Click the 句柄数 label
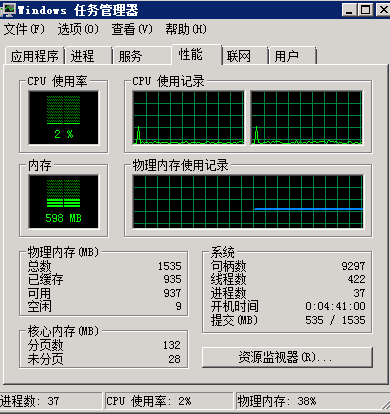 [228, 266]
